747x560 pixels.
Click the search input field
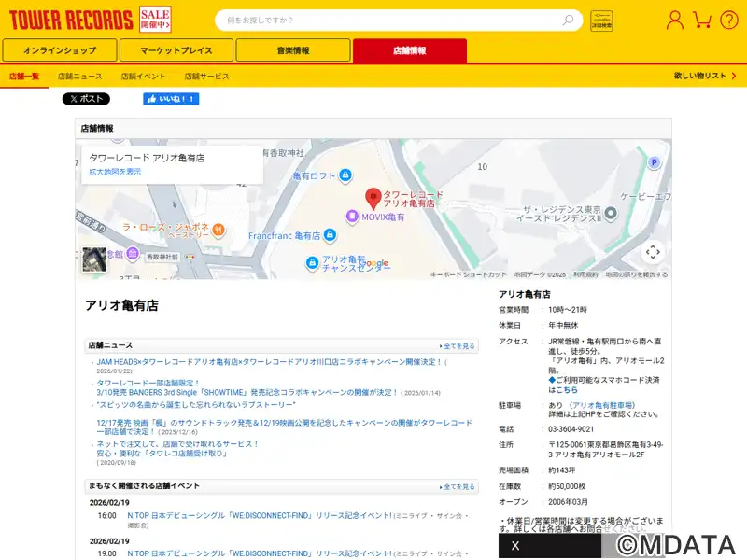click(388, 20)
